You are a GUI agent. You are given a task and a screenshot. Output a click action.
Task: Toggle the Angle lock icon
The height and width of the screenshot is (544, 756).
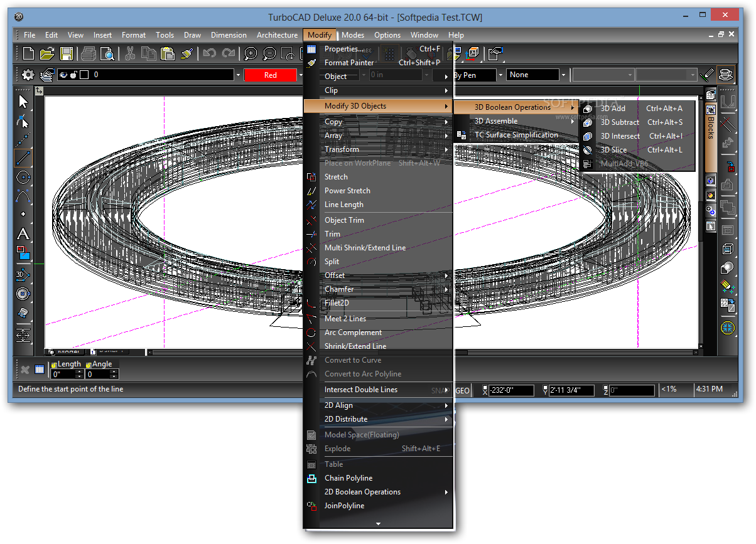click(x=89, y=365)
